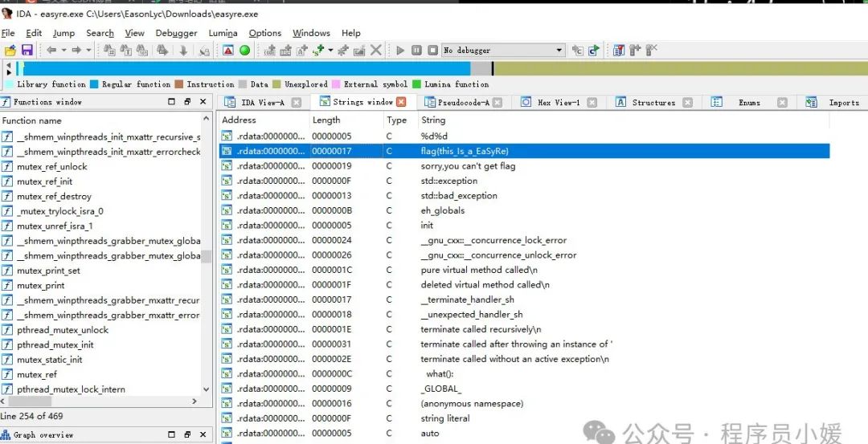This screenshot has width=868, height=444.
Task: Open the Edit menu
Action: click(x=34, y=33)
